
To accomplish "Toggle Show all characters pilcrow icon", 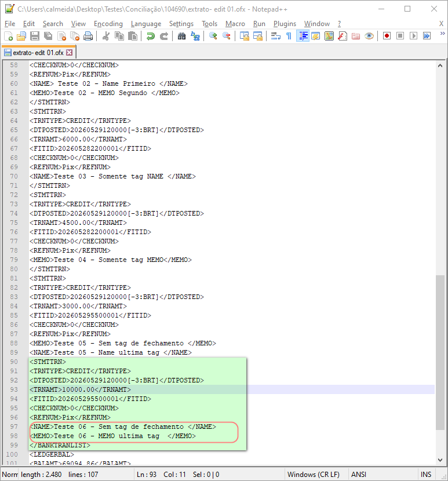I will tap(289, 36).
